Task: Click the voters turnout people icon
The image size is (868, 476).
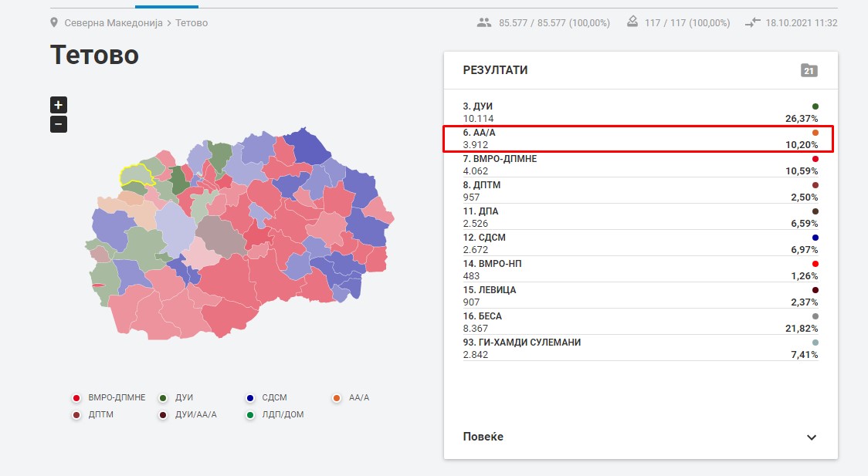Action: (484, 23)
